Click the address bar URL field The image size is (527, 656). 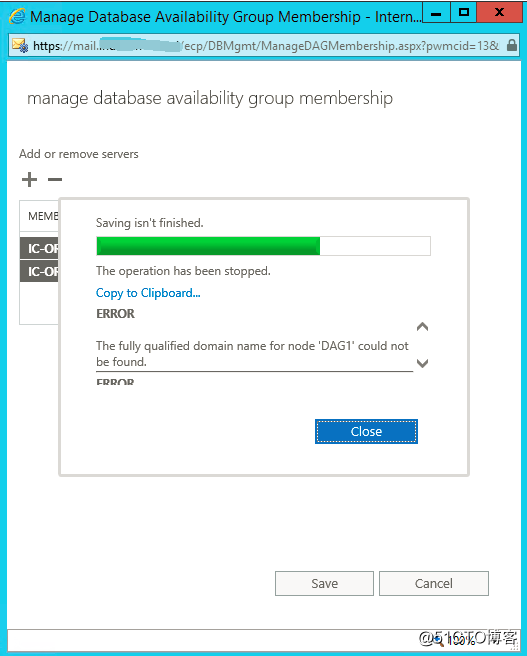265,45
